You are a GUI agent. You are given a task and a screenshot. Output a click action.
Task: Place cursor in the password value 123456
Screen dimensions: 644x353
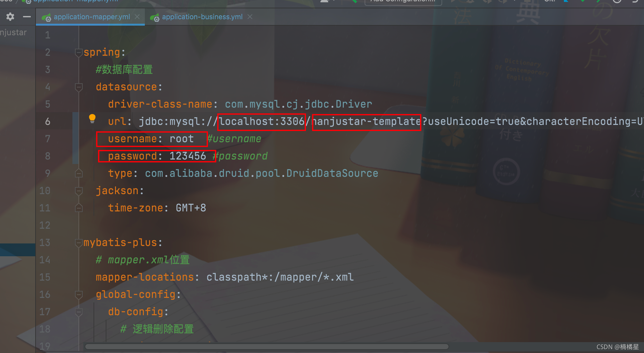[x=187, y=156]
